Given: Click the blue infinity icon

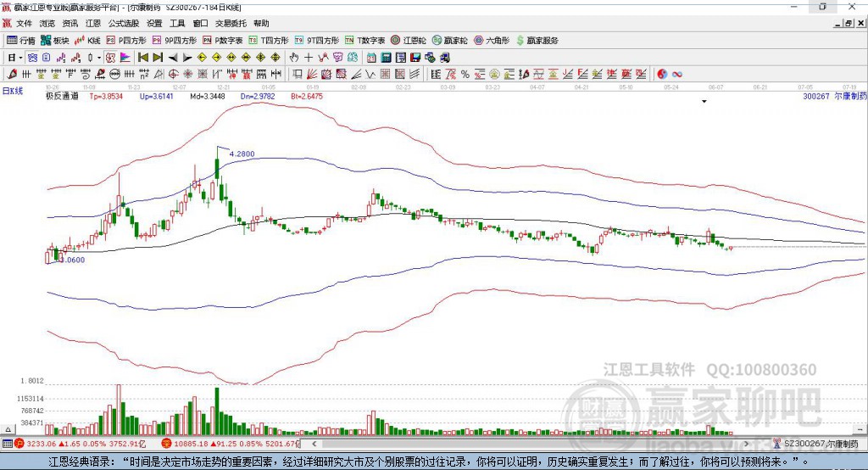Looking at the screenshot, I should point(677,75).
